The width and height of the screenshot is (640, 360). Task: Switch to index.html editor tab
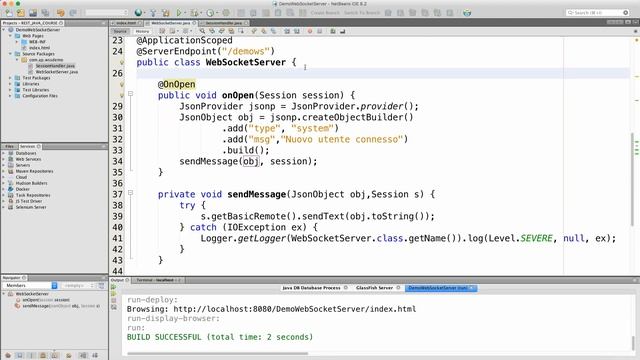(x=127, y=23)
